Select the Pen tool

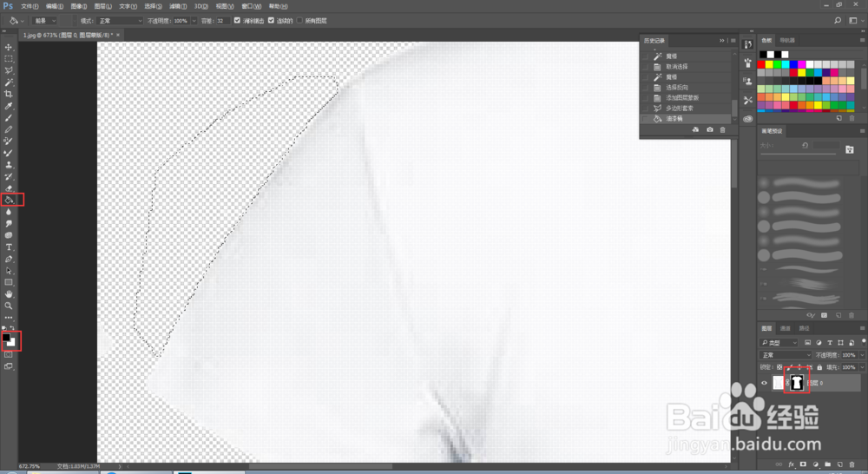pos(9,259)
